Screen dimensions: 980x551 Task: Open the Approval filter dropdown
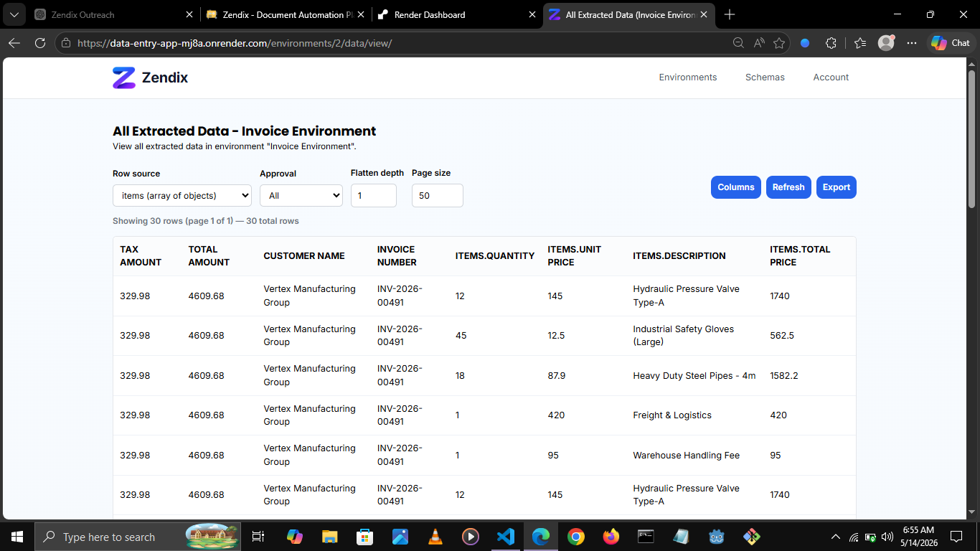click(301, 196)
